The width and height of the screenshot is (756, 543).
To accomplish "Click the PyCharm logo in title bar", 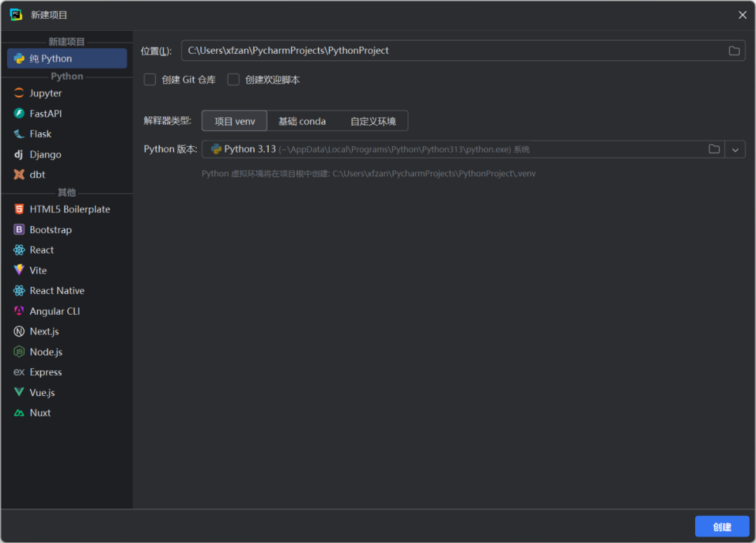I will [x=16, y=15].
